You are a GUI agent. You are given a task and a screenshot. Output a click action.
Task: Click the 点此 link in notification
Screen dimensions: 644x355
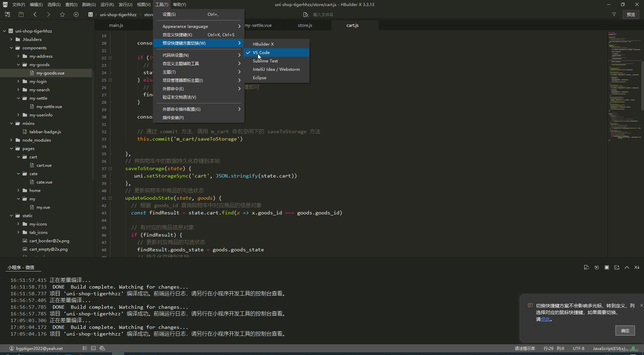click(x=545, y=319)
